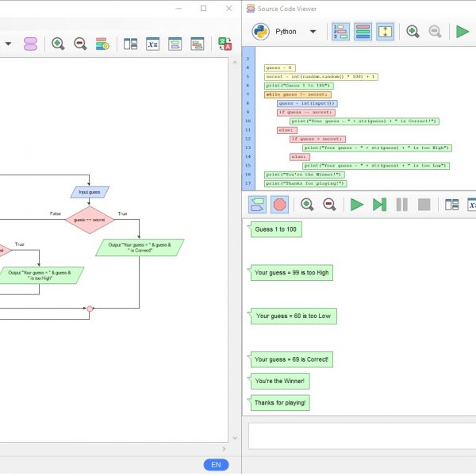Zoom in within the Source Code Viewer
This screenshot has height=476, width=476.
[413, 32]
